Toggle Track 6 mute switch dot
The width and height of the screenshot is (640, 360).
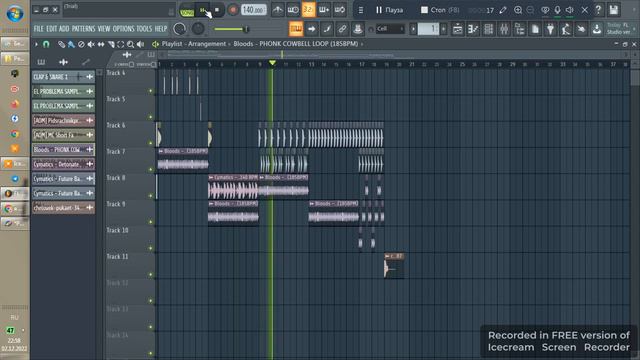click(151, 143)
